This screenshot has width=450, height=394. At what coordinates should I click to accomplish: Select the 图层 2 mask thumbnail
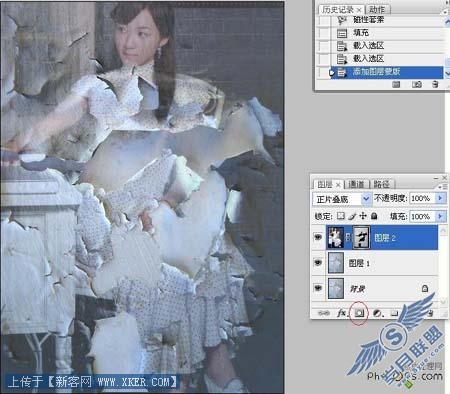point(361,237)
